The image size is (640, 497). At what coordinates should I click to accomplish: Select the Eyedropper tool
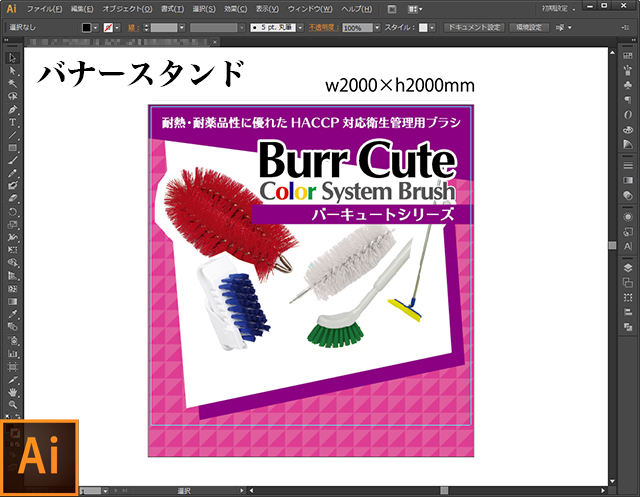pyautogui.click(x=12, y=314)
